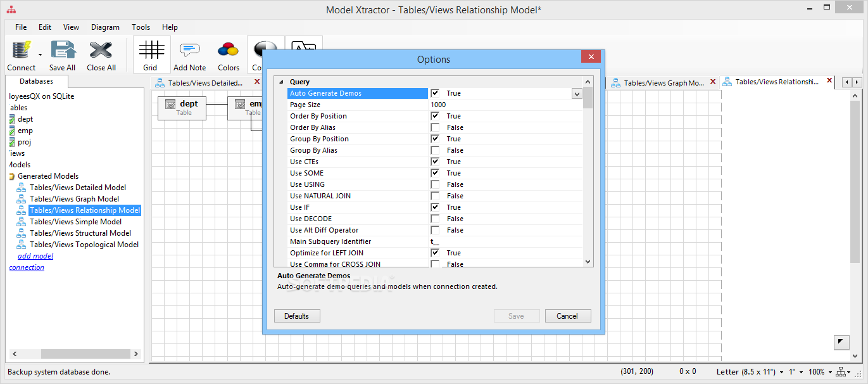Open the Colors toolbar icon
Image resolution: width=868 pixels, height=384 pixels.
228,50
